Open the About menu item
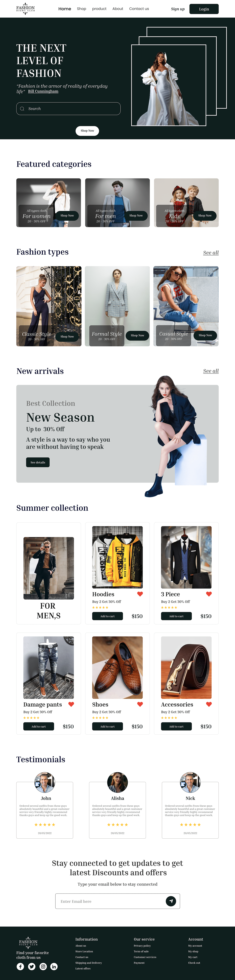Image resolution: width=235 pixels, height=980 pixels. [x=118, y=9]
